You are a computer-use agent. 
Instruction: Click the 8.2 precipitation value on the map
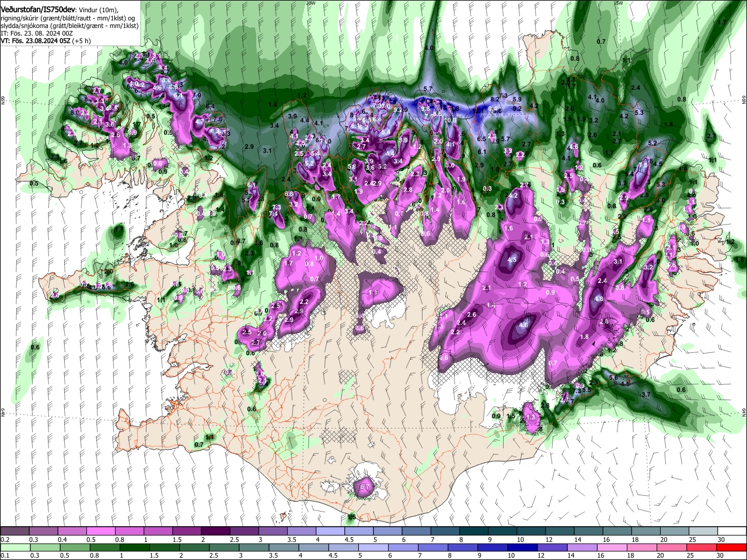(495, 99)
